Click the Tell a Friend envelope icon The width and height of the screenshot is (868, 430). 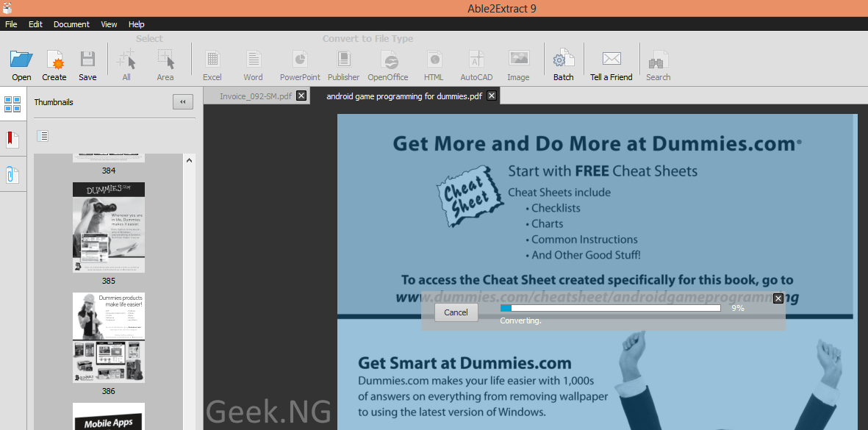click(611, 59)
